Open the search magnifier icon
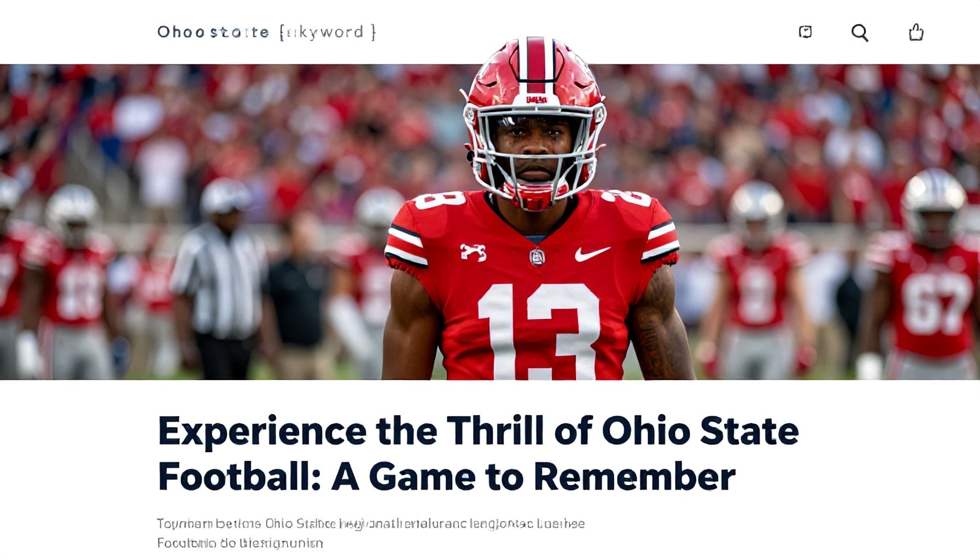 [x=860, y=33]
